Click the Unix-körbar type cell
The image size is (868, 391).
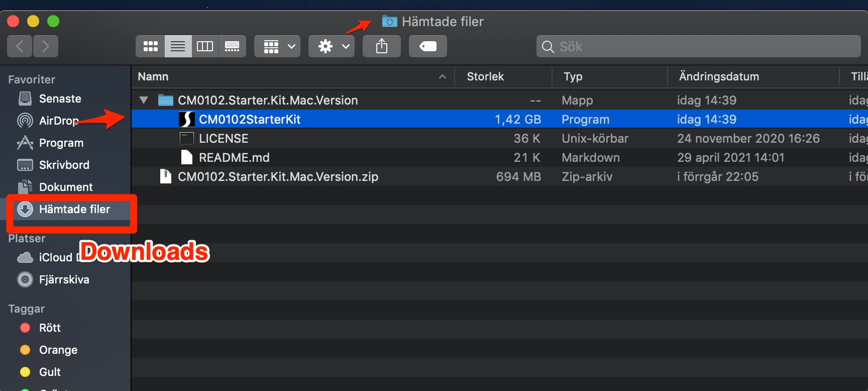(x=595, y=138)
